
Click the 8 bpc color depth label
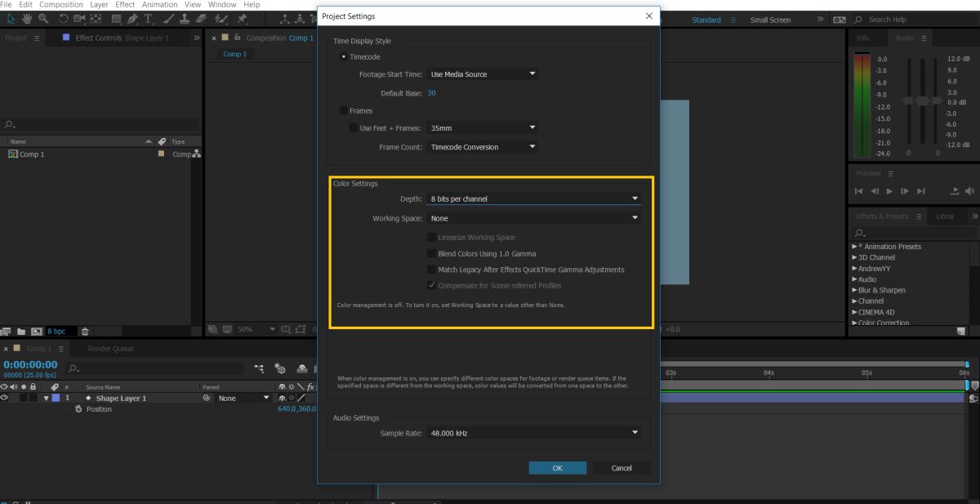[x=56, y=332]
